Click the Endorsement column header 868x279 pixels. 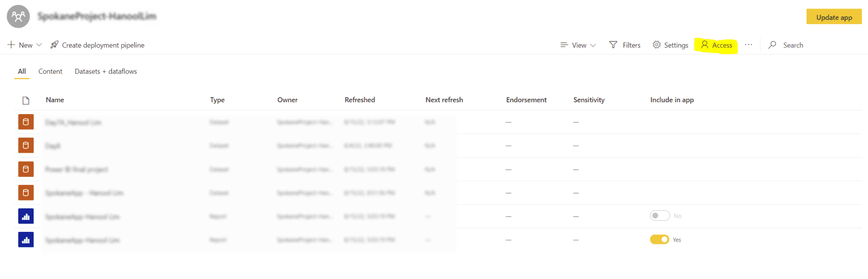526,100
